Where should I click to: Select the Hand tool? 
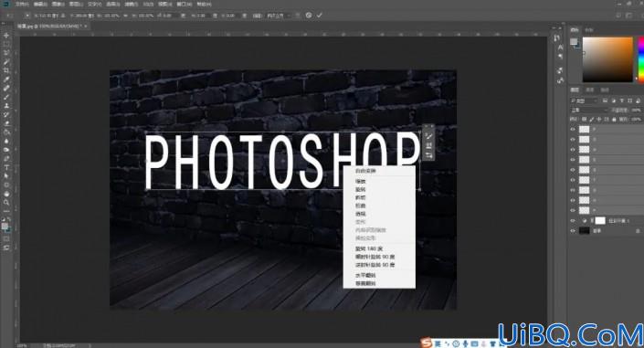tap(6, 194)
